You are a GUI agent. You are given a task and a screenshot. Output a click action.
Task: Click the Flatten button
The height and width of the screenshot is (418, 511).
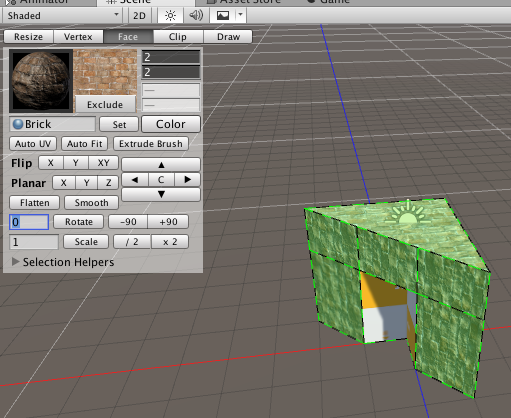35,203
